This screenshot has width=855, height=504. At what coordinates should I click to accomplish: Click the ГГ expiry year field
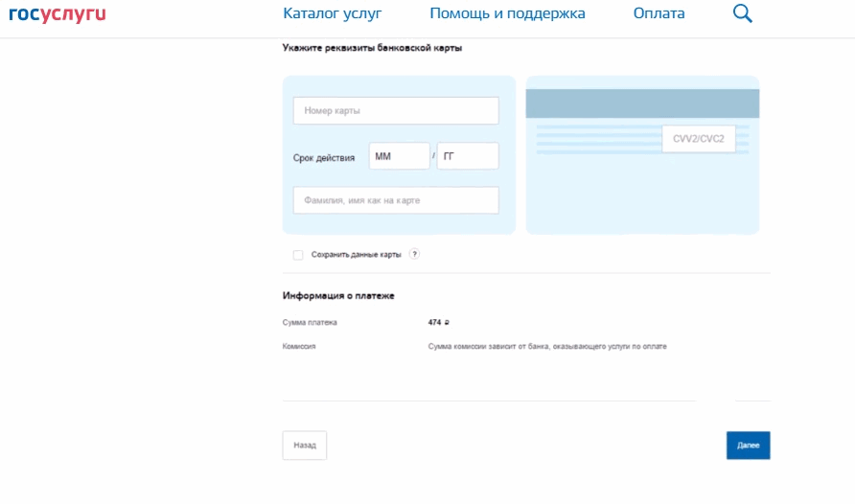coord(468,156)
